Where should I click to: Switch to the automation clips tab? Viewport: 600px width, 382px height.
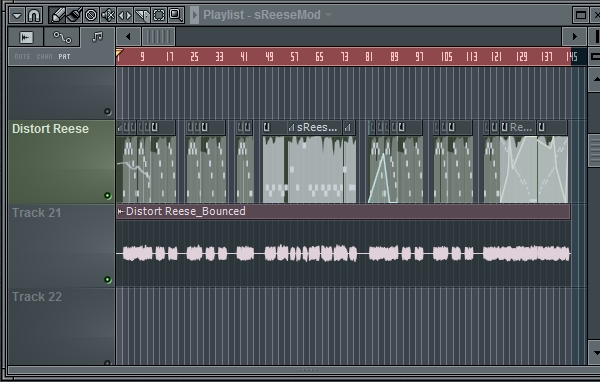click(62, 37)
